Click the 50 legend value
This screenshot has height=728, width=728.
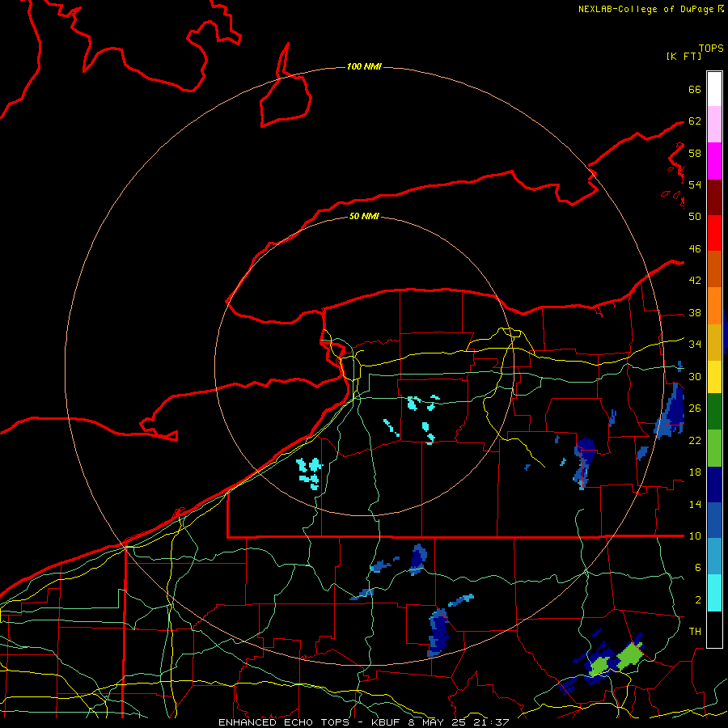(x=695, y=217)
